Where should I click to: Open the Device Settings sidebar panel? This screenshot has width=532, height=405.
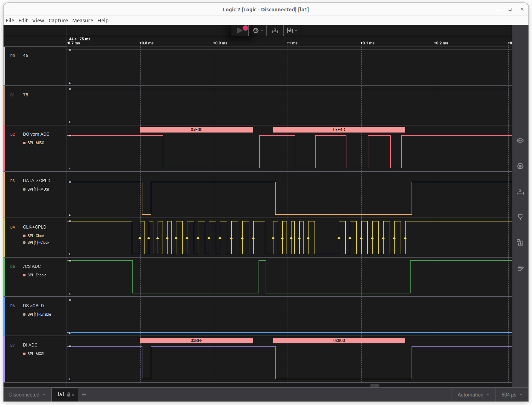coord(520,141)
